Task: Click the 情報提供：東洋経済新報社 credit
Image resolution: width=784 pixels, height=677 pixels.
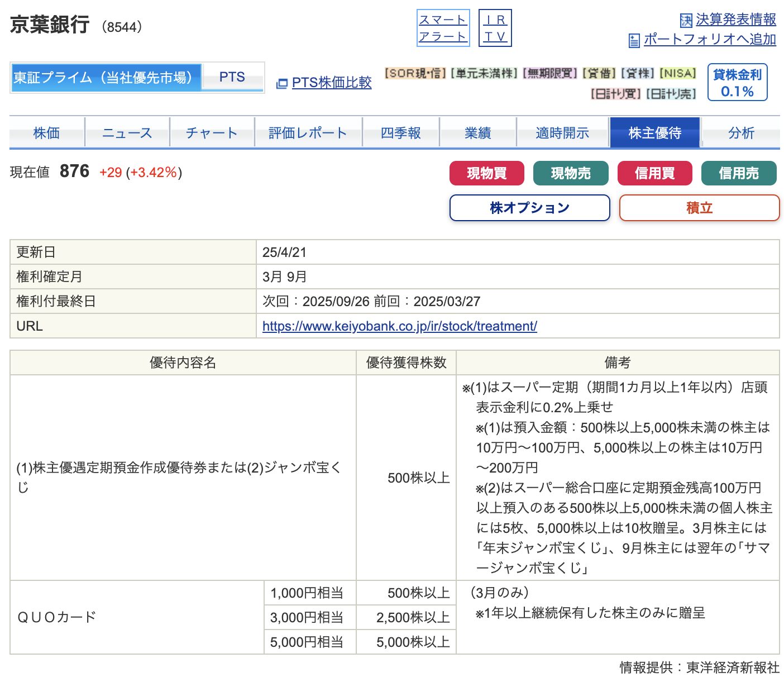Action: point(699,668)
